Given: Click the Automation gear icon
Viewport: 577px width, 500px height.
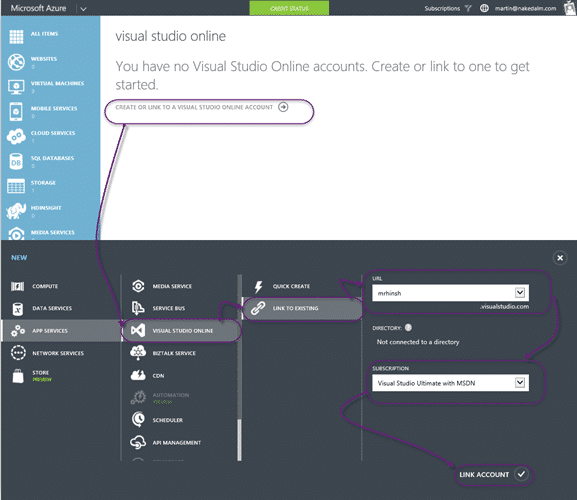Looking at the screenshot, I should pyautogui.click(x=138, y=398).
